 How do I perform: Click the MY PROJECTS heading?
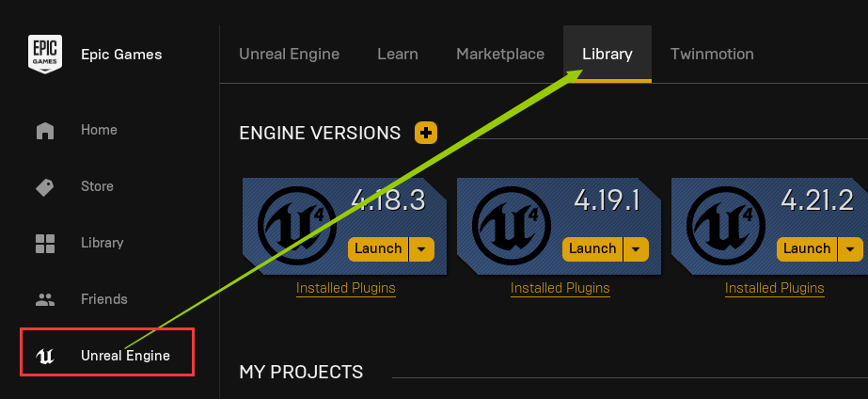click(x=301, y=372)
